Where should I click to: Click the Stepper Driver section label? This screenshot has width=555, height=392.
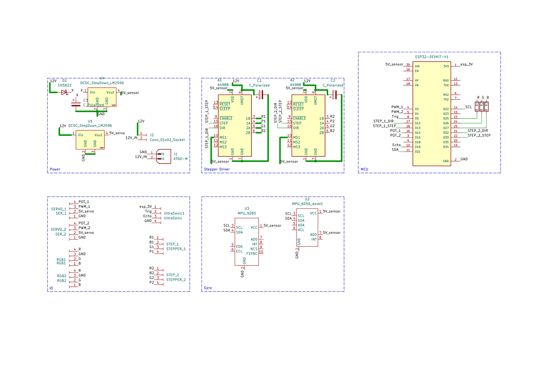pyautogui.click(x=217, y=169)
